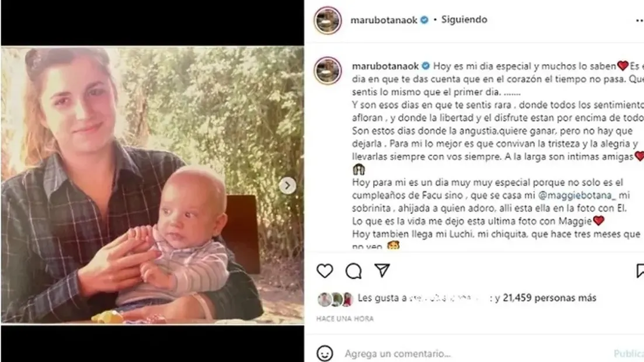
Task: Click the woman and baby photo
Action: click(x=152, y=186)
